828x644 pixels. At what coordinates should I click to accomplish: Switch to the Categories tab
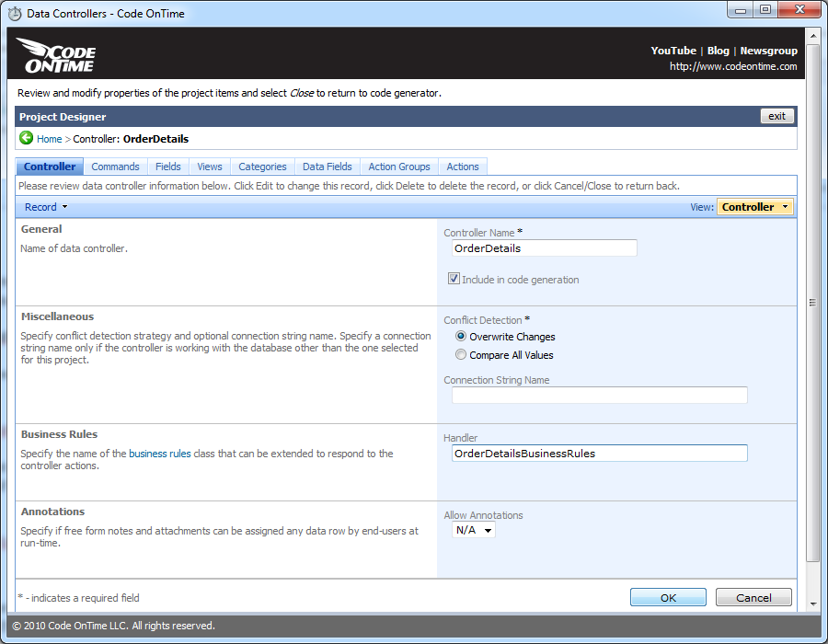coord(262,167)
